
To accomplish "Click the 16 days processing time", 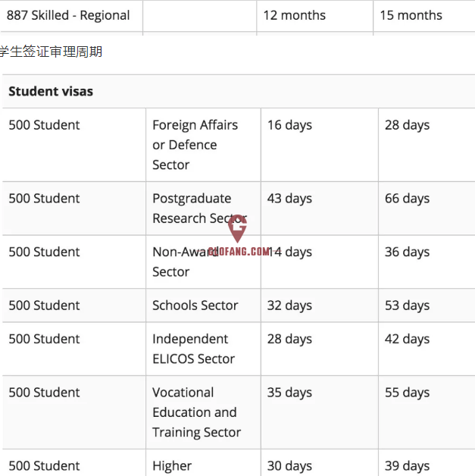I will pos(289,125).
